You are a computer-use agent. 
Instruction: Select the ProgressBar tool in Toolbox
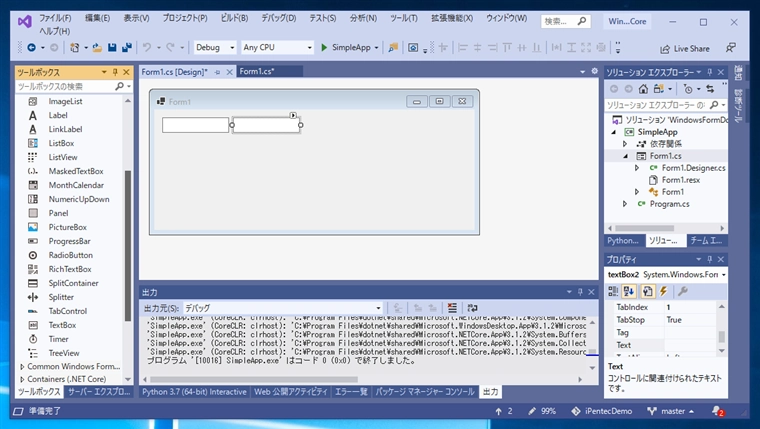point(69,241)
